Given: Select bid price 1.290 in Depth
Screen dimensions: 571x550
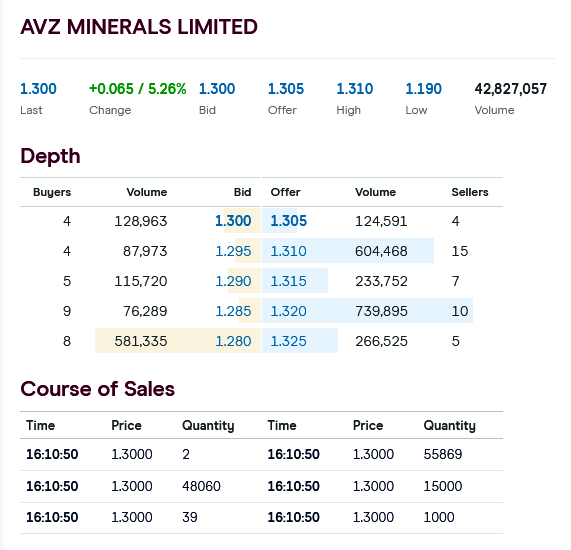Looking at the screenshot, I should (x=233, y=281).
